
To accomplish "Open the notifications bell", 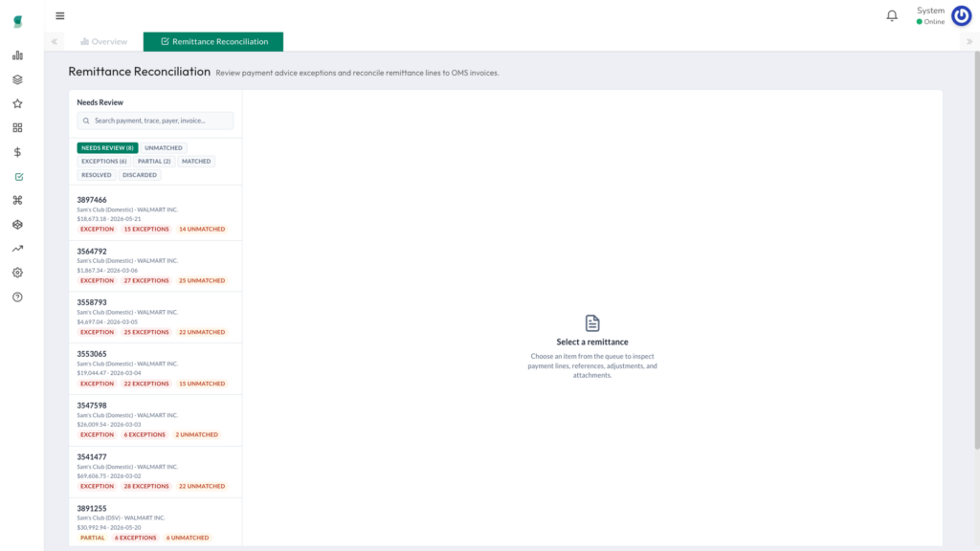I will [892, 15].
